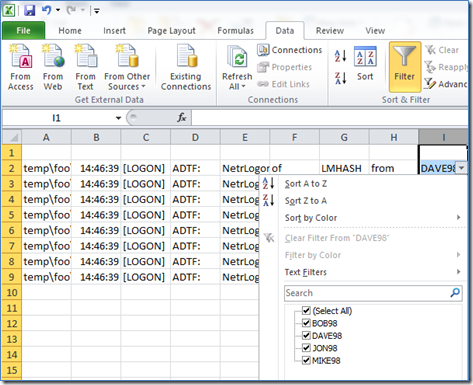This screenshot has width=473, height=385.
Task: Click Clear filter in ribbon
Action: (x=442, y=50)
